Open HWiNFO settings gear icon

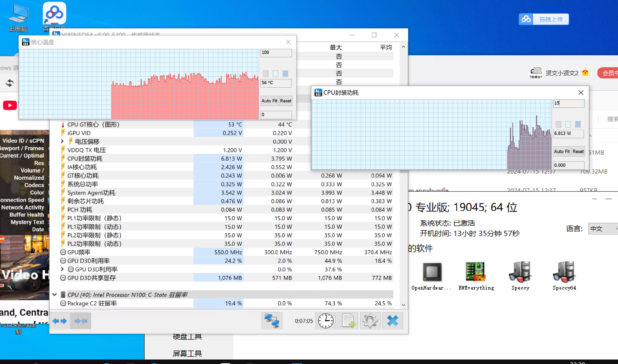tap(370, 321)
